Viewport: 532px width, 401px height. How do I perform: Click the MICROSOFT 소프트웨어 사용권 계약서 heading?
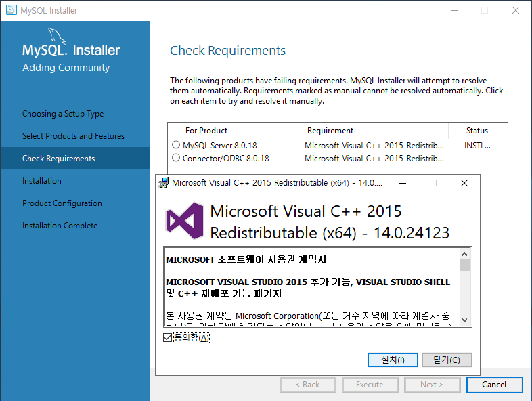pyautogui.click(x=246, y=259)
